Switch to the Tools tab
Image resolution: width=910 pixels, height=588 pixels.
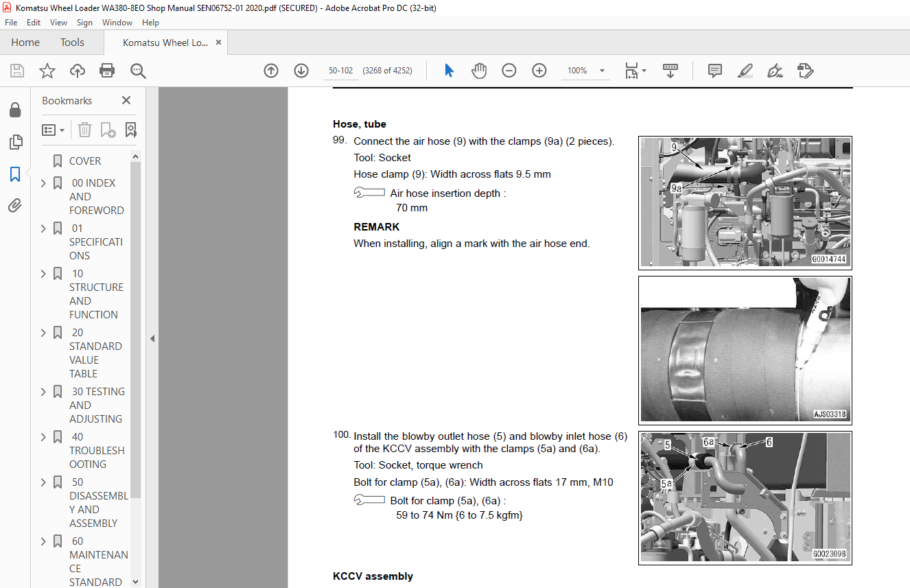72,43
